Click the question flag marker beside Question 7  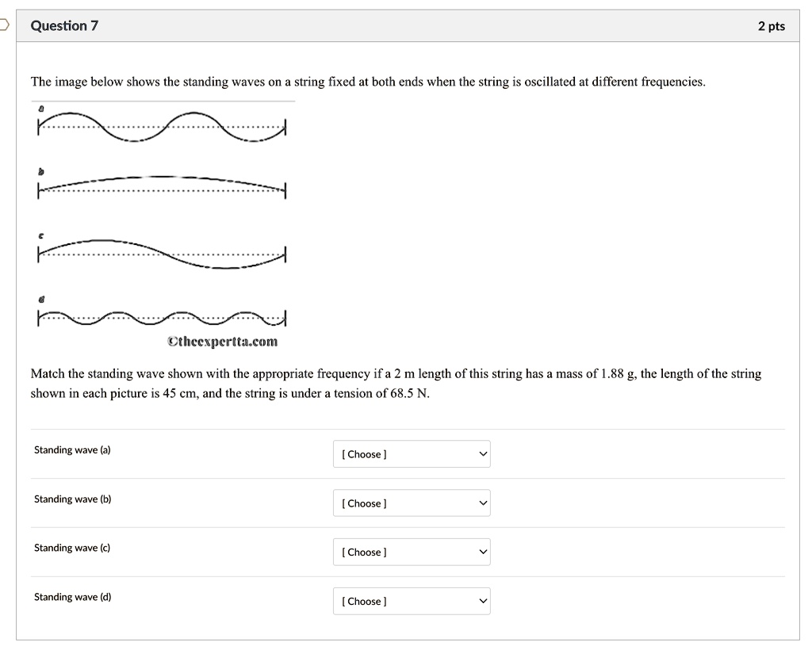(x=3, y=25)
